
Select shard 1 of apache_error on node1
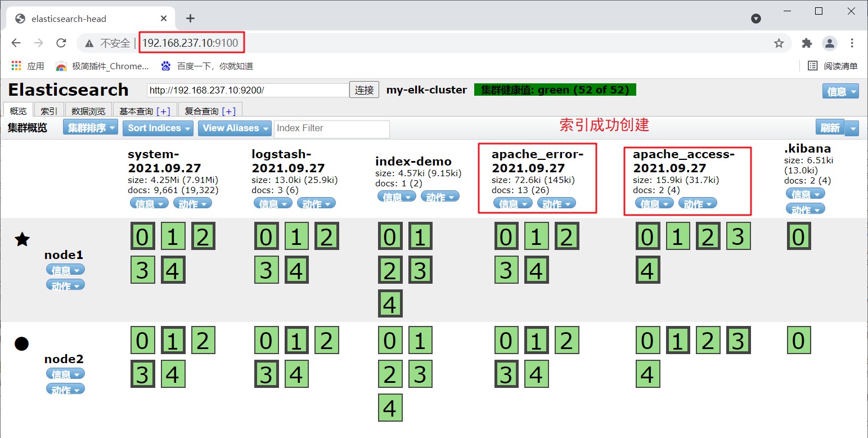(537, 236)
